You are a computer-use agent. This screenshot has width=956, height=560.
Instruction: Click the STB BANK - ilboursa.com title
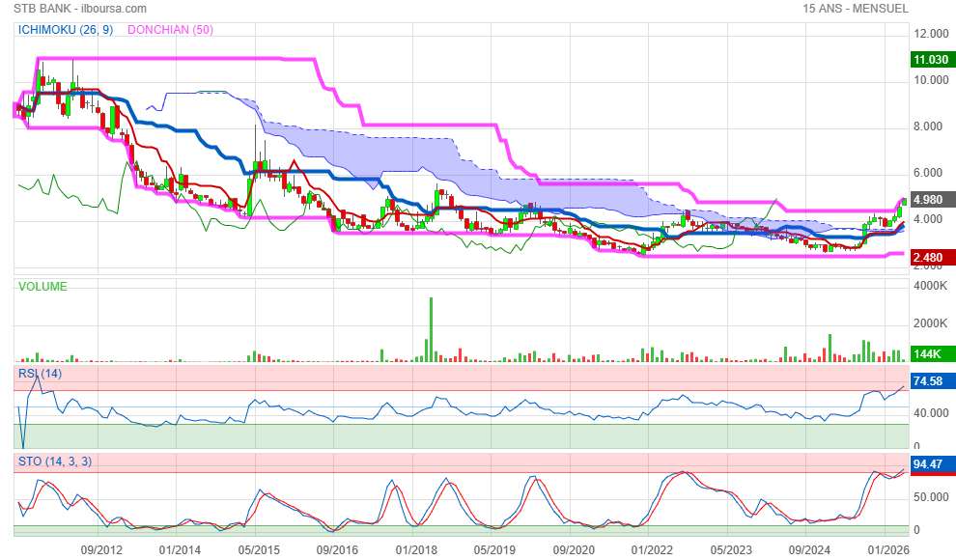coord(80,9)
